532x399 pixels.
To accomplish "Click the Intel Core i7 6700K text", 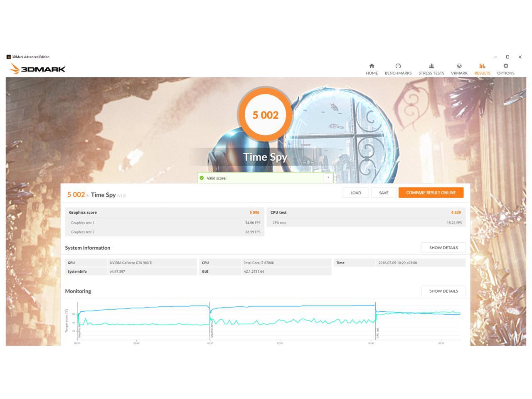I will click(x=259, y=263).
